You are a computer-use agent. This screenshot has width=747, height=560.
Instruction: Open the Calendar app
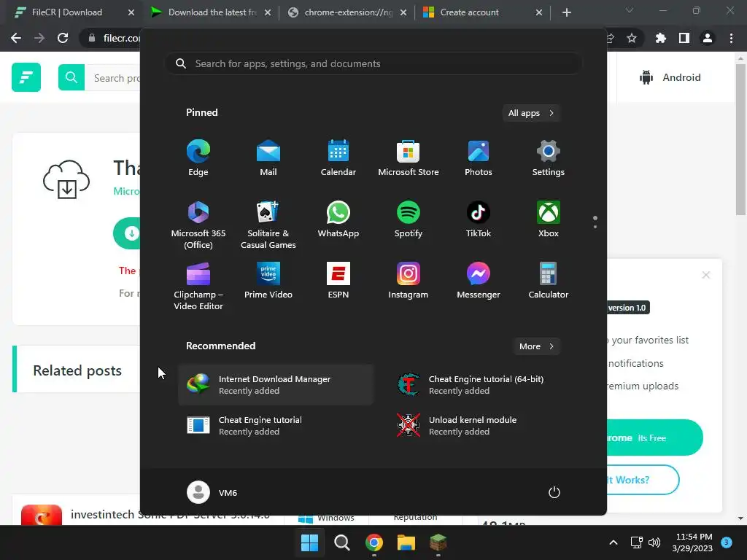point(338,158)
